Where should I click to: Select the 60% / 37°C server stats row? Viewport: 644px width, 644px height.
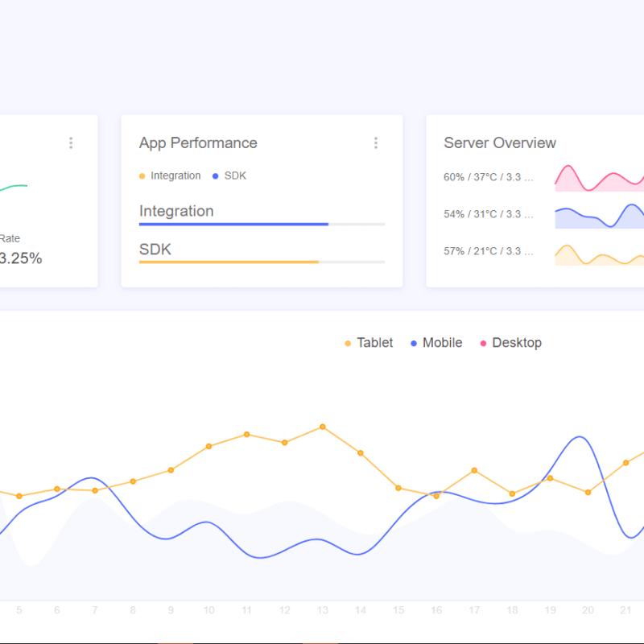[x=489, y=177]
